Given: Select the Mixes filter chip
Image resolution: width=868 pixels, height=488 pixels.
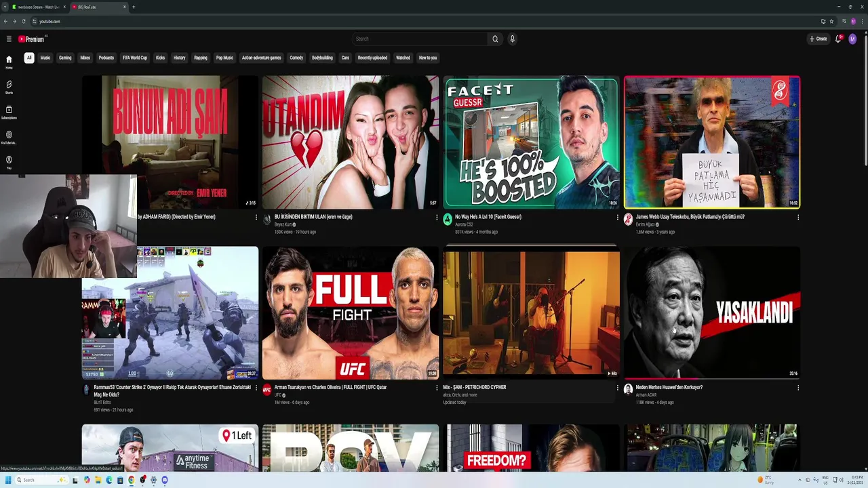Looking at the screenshot, I should 85,58.
